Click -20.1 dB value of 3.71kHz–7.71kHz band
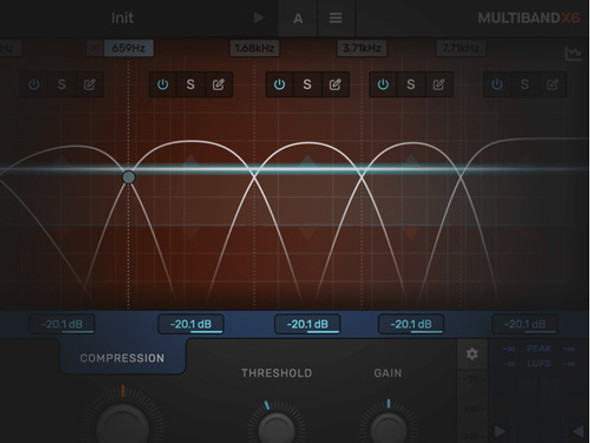The width and height of the screenshot is (590, 443). coord(411,324)
